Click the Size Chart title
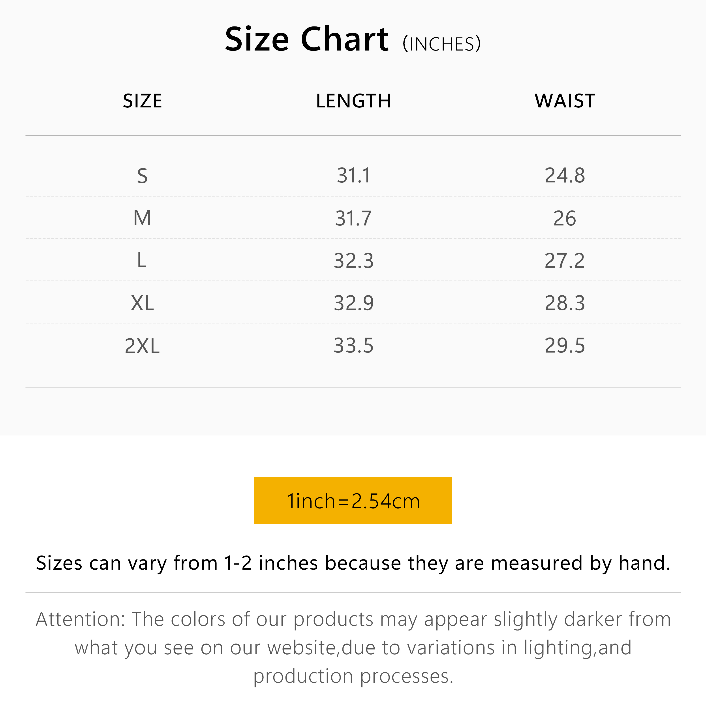The image size is (706, 728). (306, 39)
